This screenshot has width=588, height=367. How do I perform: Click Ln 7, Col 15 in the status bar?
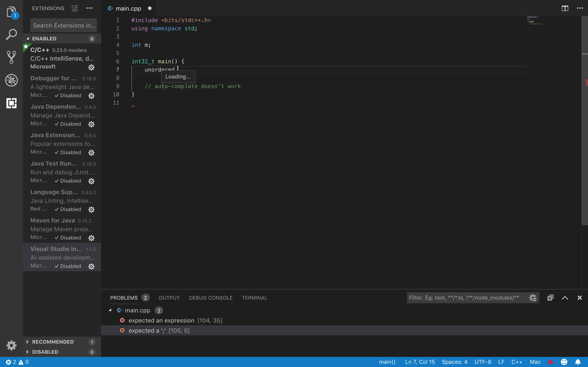coord(419,362)
